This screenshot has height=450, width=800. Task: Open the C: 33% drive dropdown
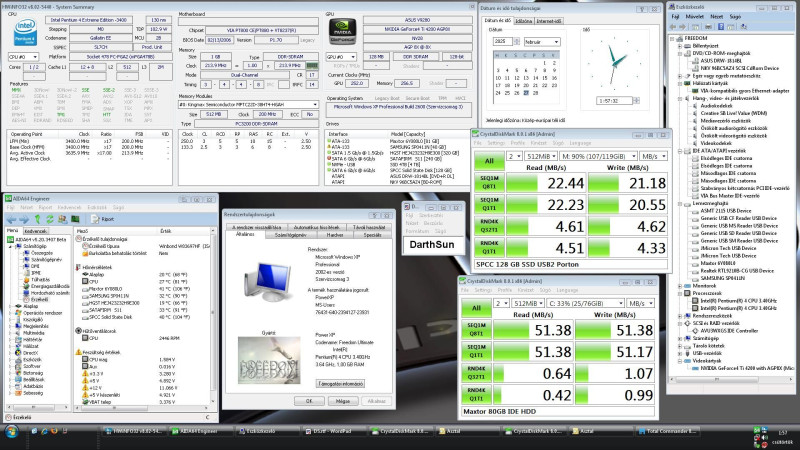click(x=586, y=303)
